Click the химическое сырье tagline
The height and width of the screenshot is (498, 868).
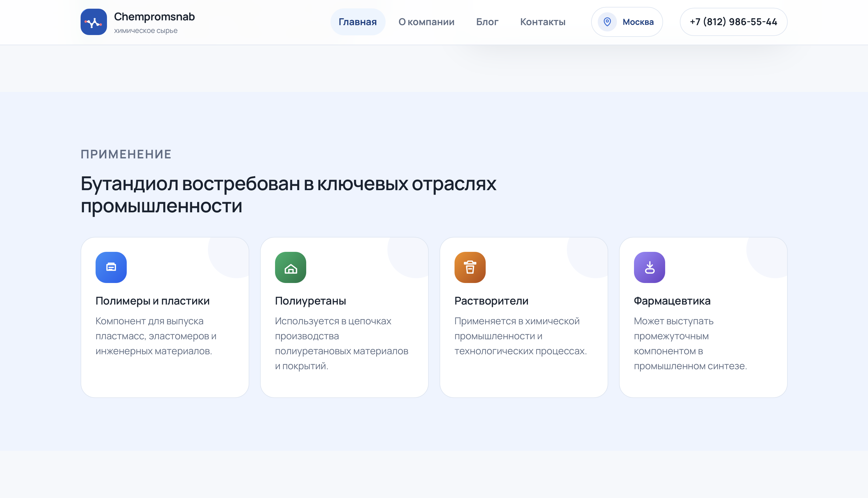point(146,31)
